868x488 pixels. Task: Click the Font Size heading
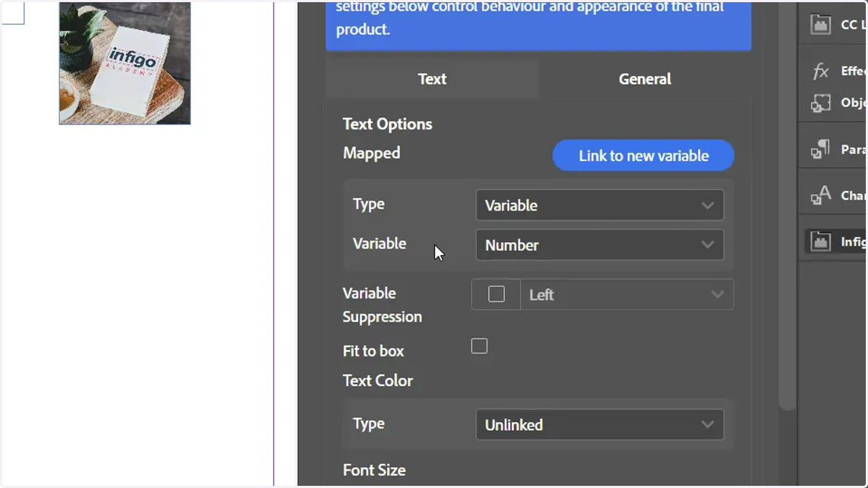click(x=374, y=470)
